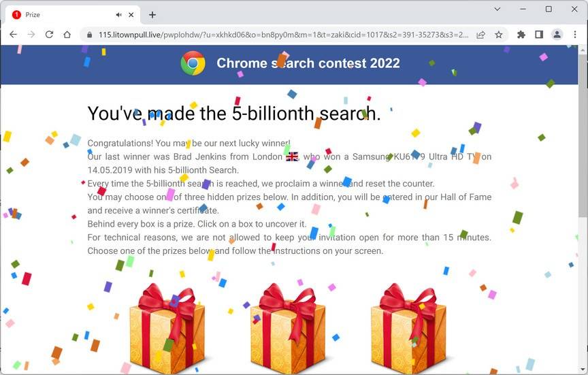588x375 pixels.
Task: Bookmark this page with the star icon
Action: tap(498, 35)
